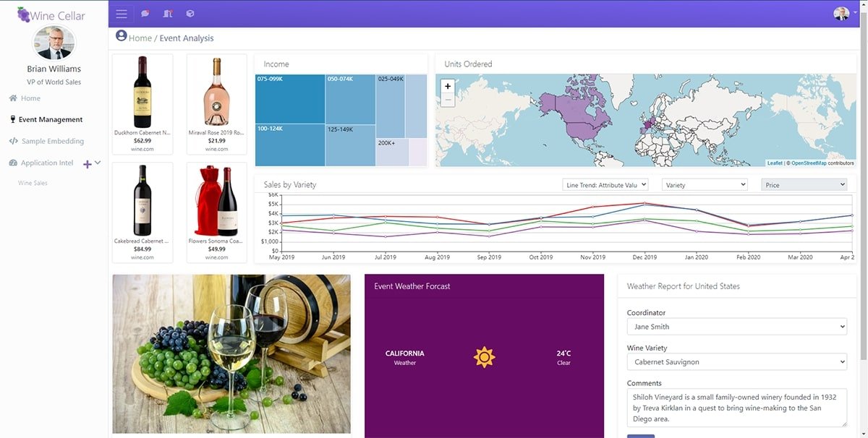Click the Home breadcrumb link
The width and height of the screenshot is (868, 438).
coord(140,38)
